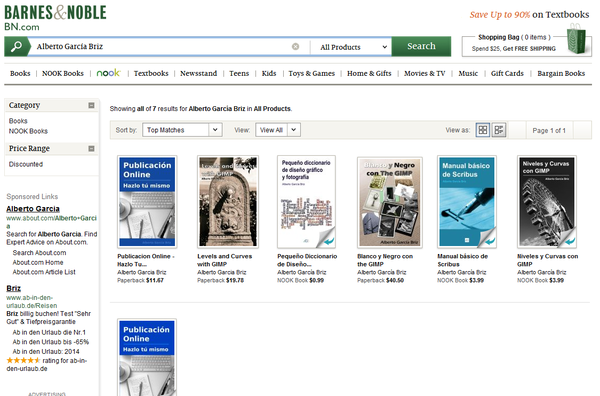The width and height of the screenshot is (600, 396).
Task: Open the Music menu
Action: pos(468,73)
